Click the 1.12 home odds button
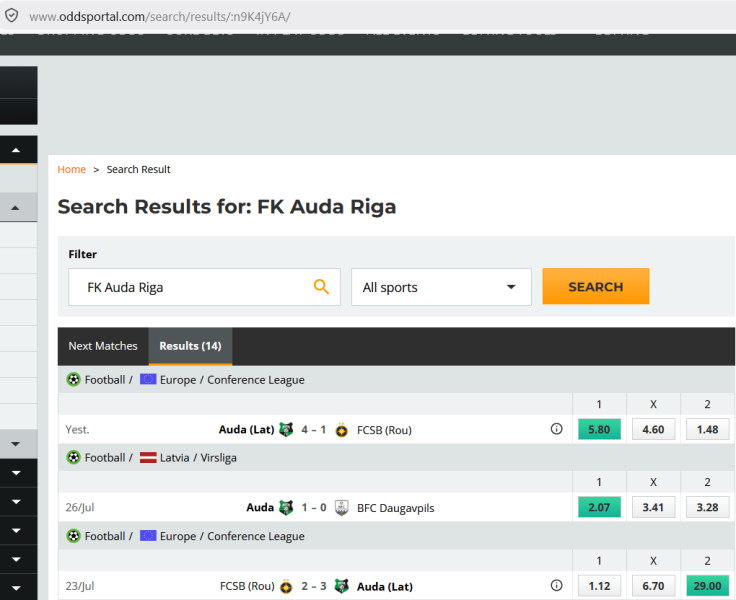This screenshot has height=600, width=736. pyautogui.click(x=599, y=585)
